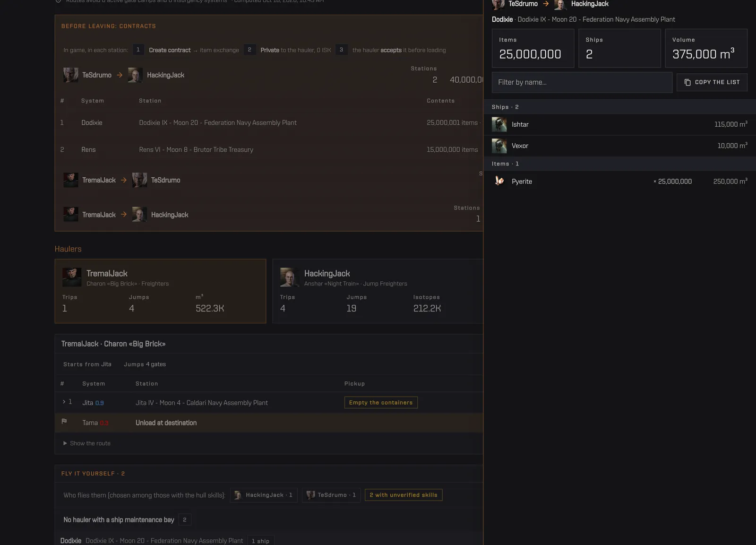756x545 pixels.
Task: Copy the list with the clipboard button
Action: point(712,82)
